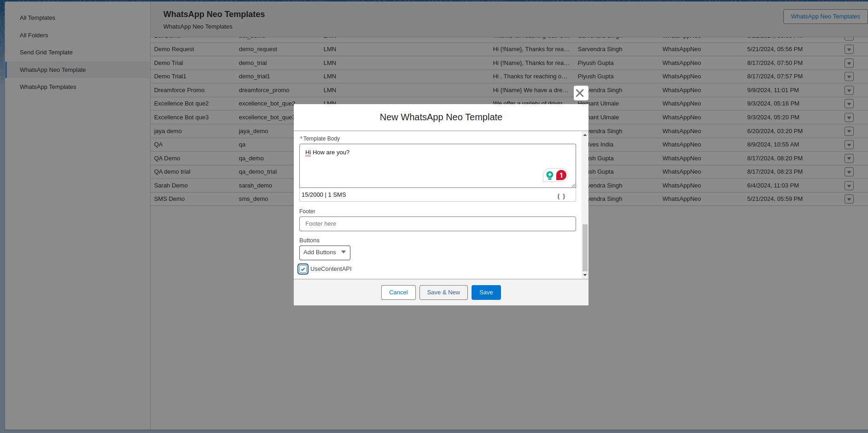Click the Demo Request template name

(174, 49)
